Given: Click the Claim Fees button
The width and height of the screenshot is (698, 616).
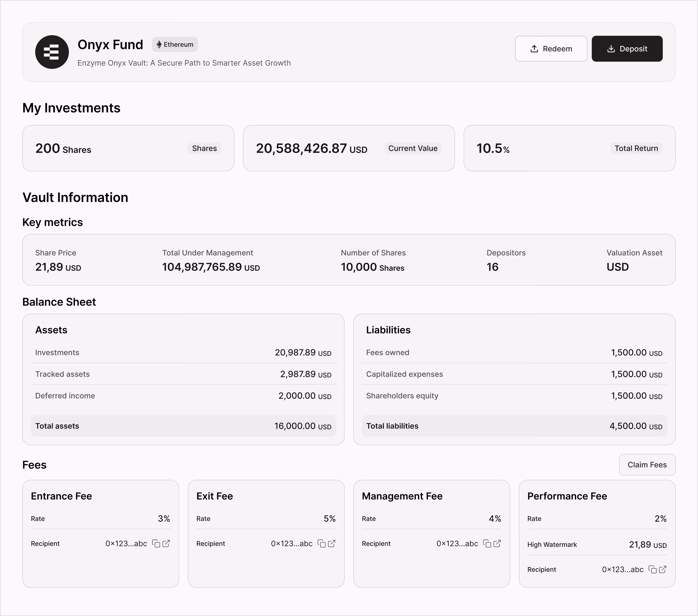Looking at the screenshot, I should click(647, 465).
